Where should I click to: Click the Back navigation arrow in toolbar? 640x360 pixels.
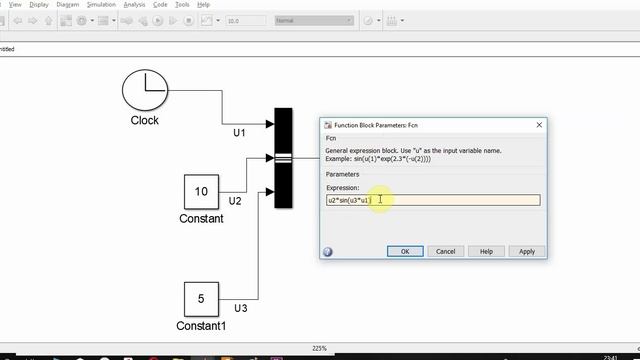pos(18,20)
